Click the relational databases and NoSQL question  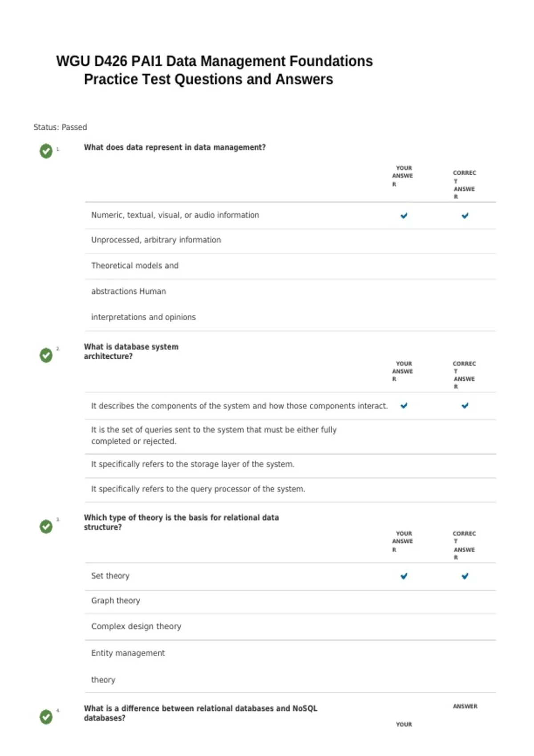[200, 713]
